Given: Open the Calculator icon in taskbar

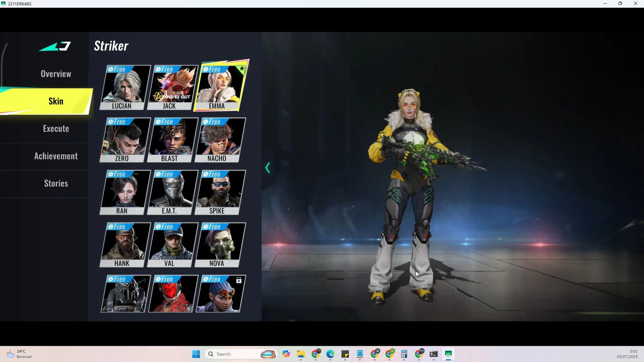Looking at the screenshot, I should [404, 354].
